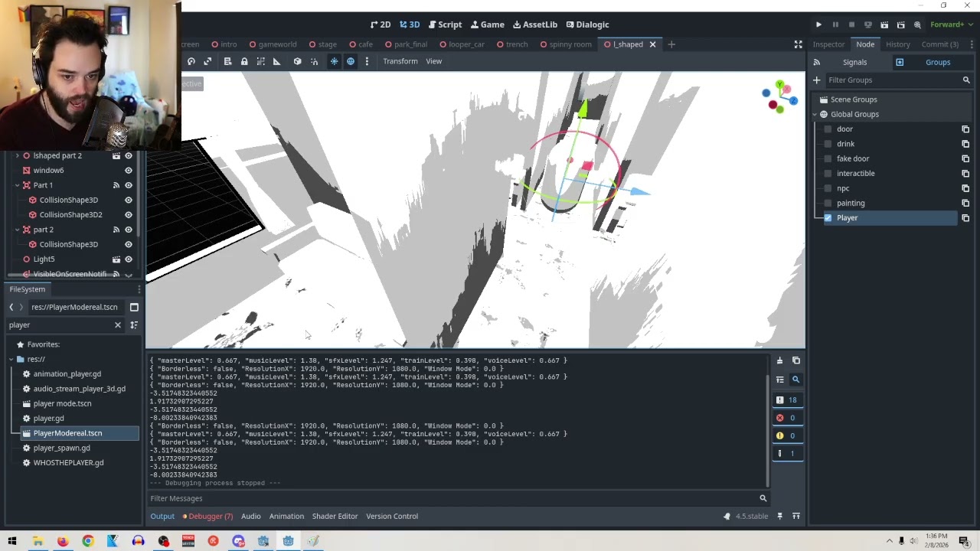Collapse the Global Groups section

tap(815, 114)
